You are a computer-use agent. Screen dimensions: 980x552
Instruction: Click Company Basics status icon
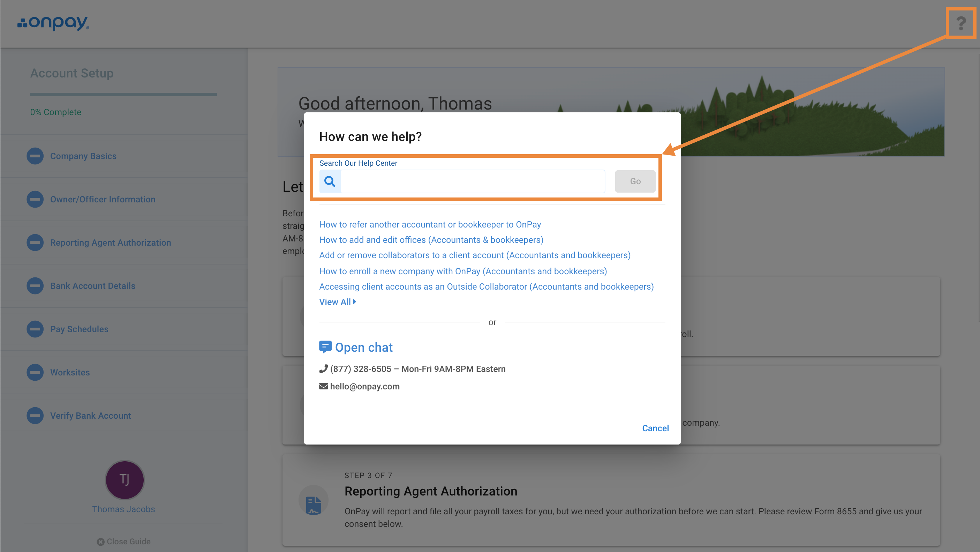[x=35, y=156]
